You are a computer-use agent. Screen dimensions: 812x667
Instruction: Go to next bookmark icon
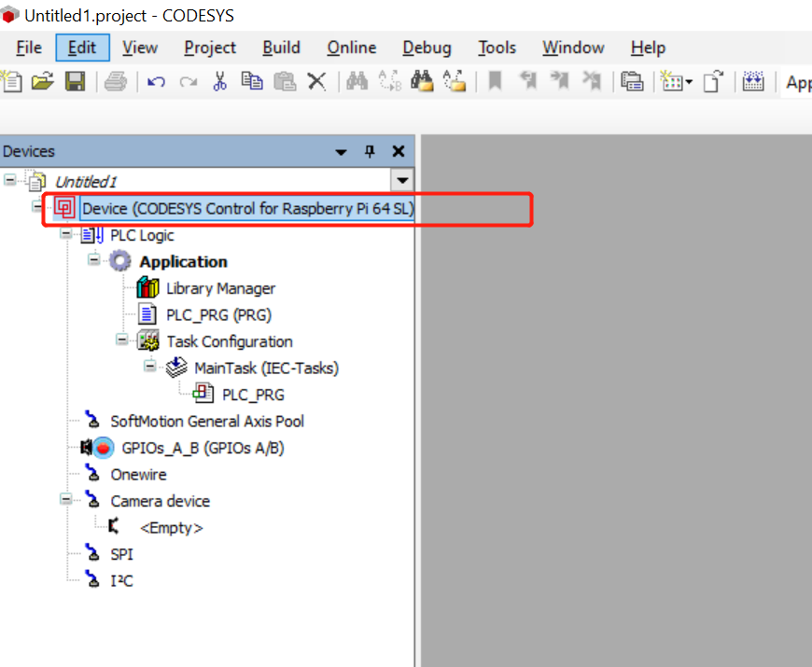pos(560,81)
